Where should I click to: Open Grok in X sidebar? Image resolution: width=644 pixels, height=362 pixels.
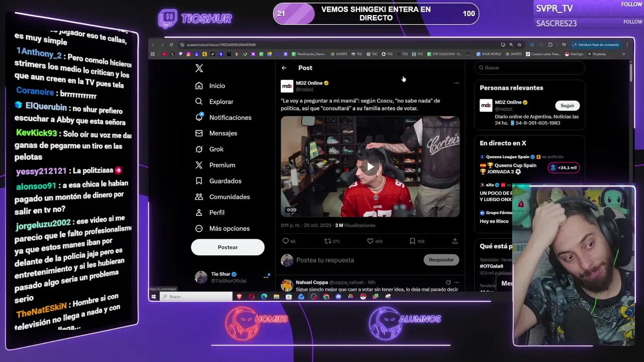click(x=209, y=149)
